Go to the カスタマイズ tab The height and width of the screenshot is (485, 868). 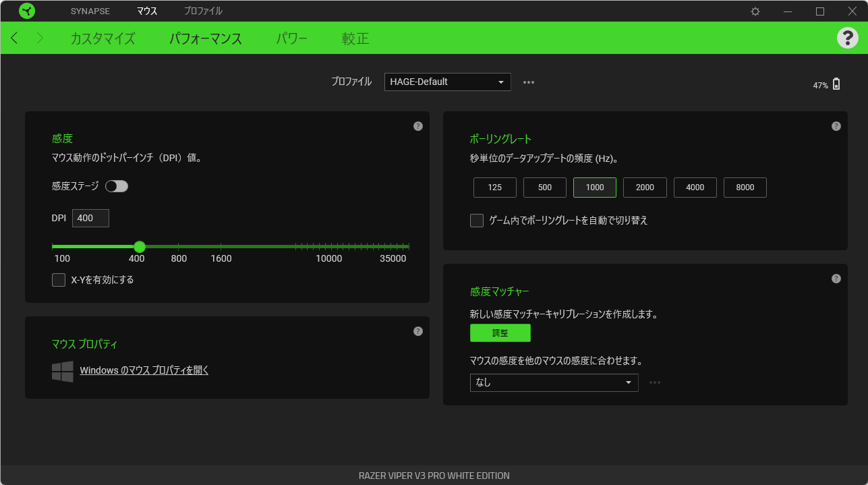tap(103, 38)
